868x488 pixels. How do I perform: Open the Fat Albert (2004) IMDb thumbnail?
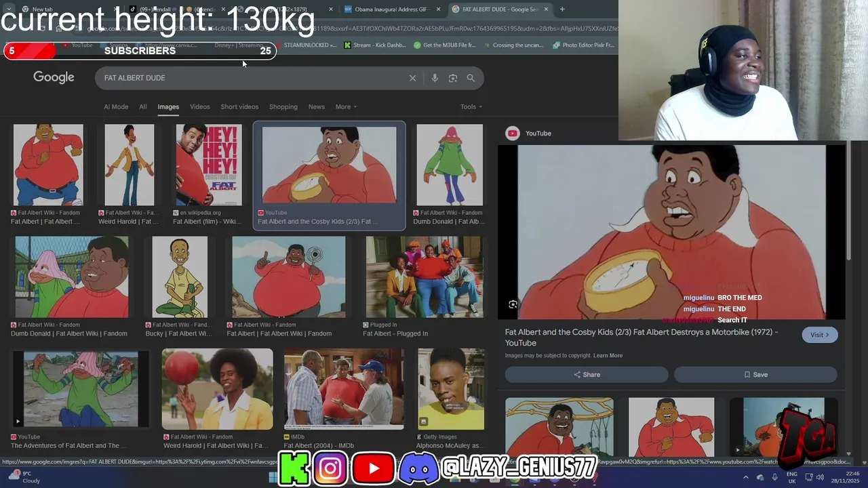pos(344,389)
